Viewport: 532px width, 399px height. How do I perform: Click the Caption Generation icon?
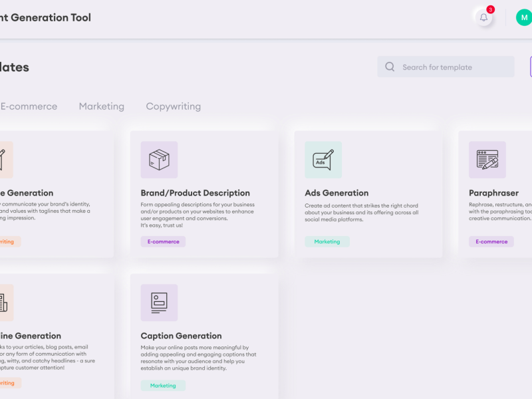[159, 303]
